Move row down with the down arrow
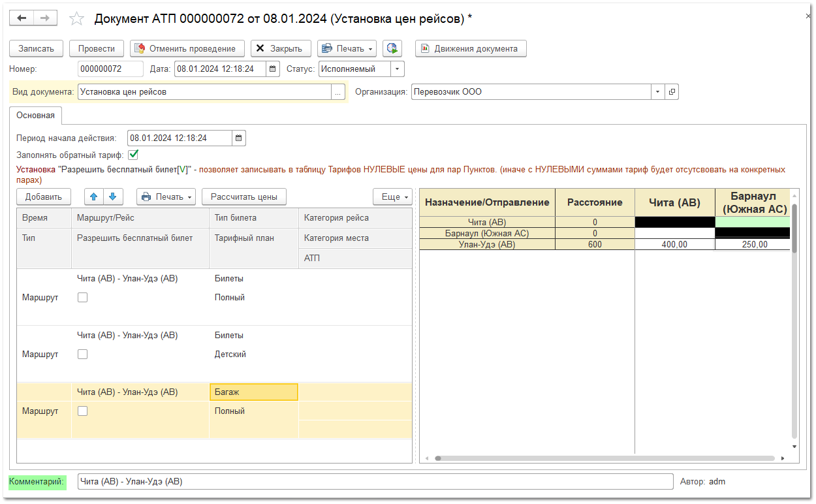Image resolution: width=816 pixels, height=504 pixels. pyautogui.click(x=112, y=197)
